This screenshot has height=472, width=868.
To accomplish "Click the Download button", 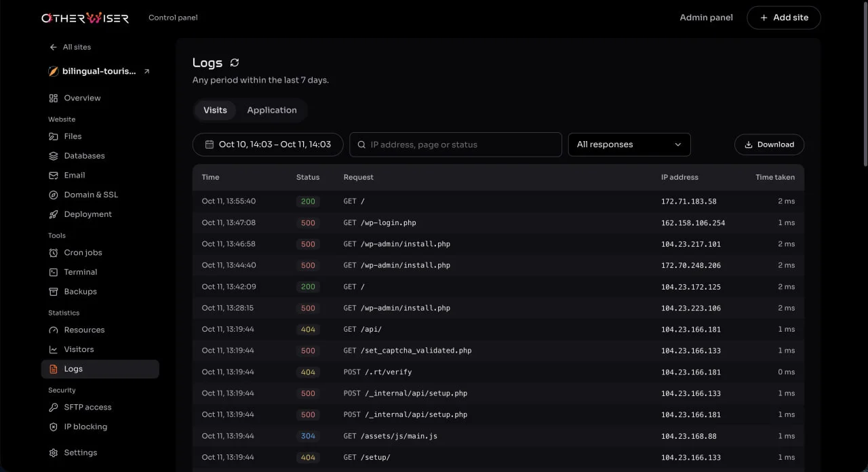I will [769, 144].
